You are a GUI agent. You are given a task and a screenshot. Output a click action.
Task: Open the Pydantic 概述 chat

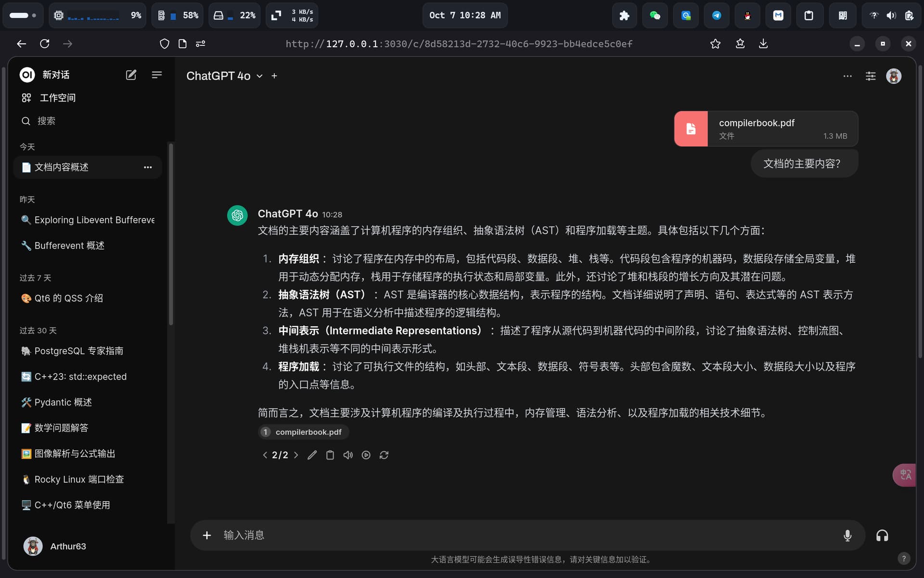point(88,402)
